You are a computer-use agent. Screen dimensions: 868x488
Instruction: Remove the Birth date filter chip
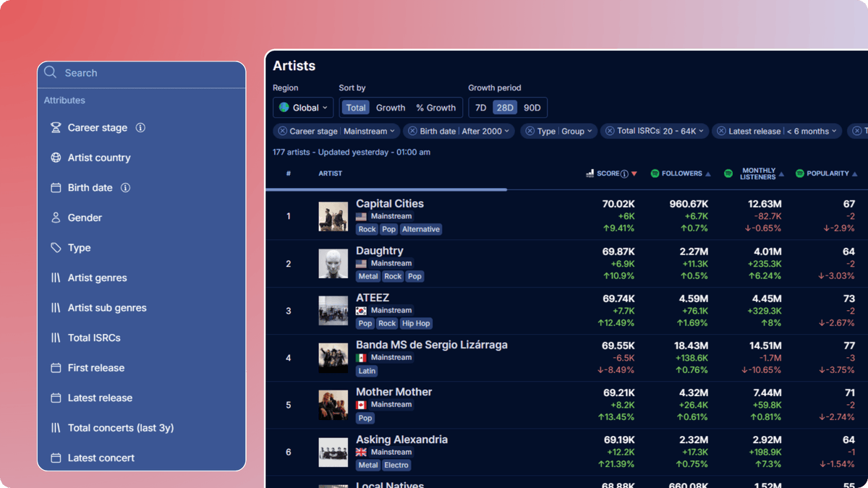click(x=412, y=131)
